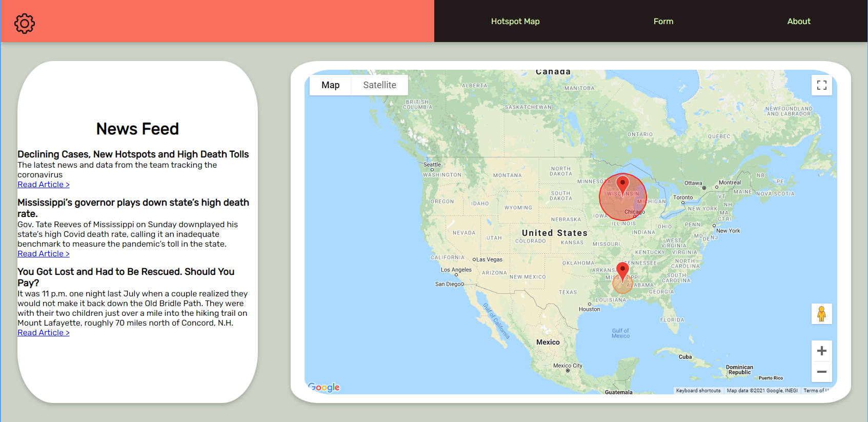Go to the Form page
Image resolution: width=868 pixels, height=422 pixels.
point(663,21)
